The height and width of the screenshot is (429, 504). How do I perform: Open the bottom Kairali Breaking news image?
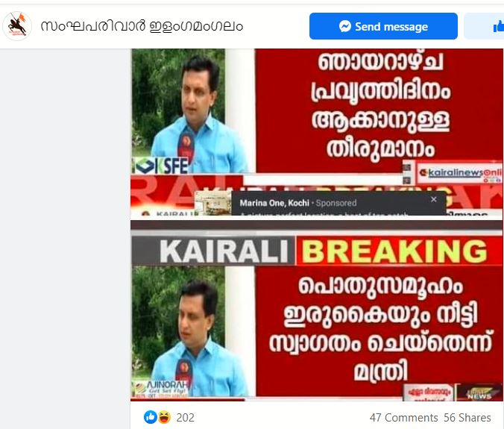pos(316,311)
